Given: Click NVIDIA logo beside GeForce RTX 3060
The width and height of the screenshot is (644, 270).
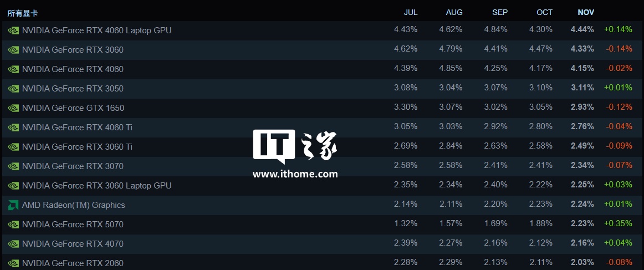Looking at the screenshot, I should coord(13,50).
